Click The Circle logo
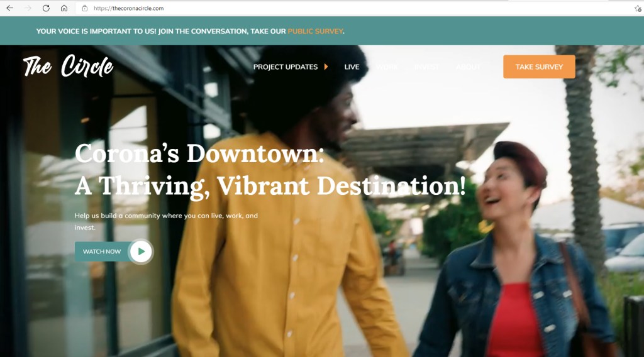Image resolution: width=644 pixels, height=357 pixels. point(68,66)
